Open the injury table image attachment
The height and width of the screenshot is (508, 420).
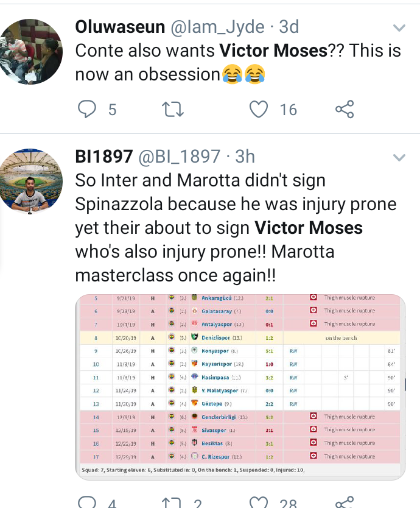[x=240, y=387]
